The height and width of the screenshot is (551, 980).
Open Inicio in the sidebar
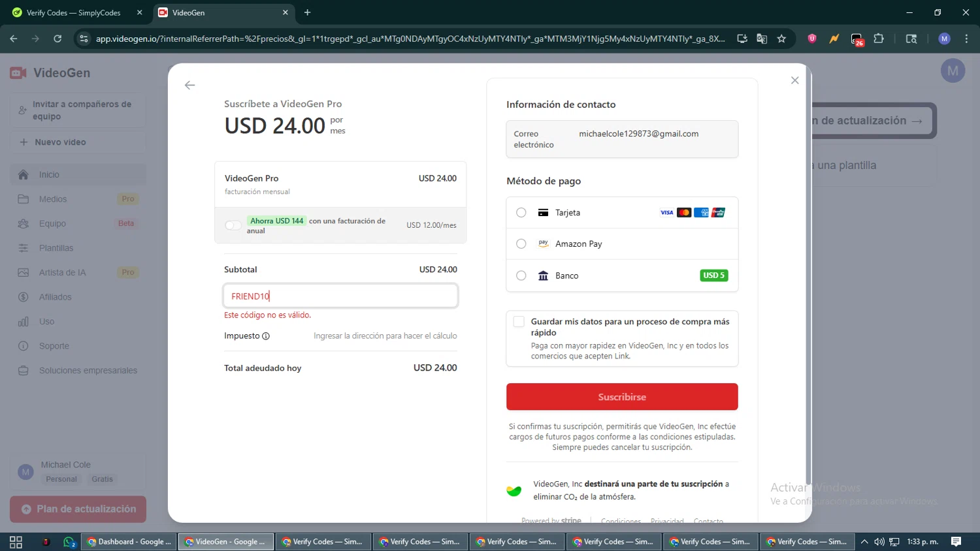pyautogui.click(x=78, y=174)
